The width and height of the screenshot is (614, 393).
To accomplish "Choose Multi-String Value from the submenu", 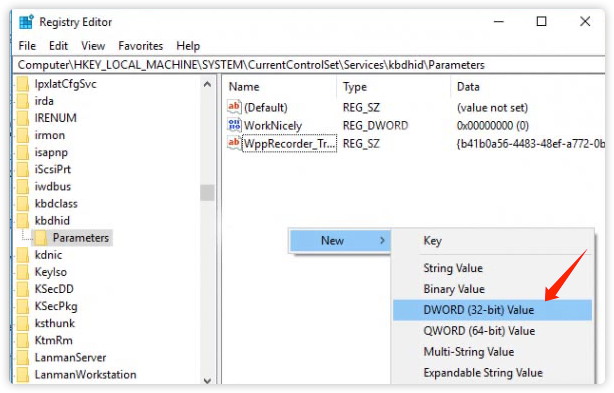I will click(x=493, y=352).
